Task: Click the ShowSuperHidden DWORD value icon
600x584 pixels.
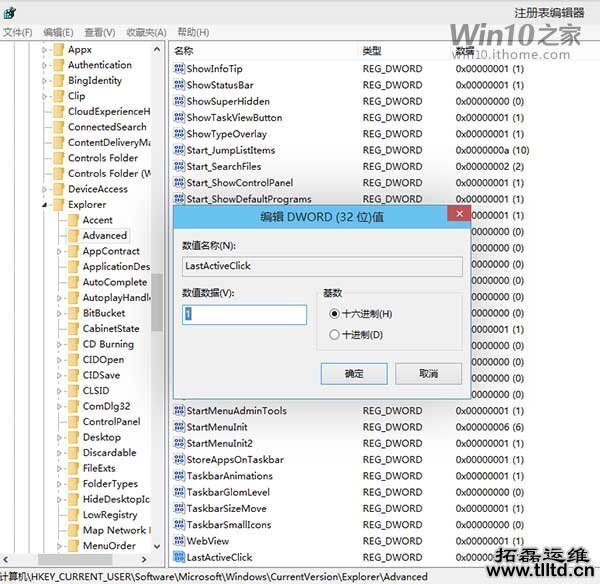Action: tap(179, 101)
